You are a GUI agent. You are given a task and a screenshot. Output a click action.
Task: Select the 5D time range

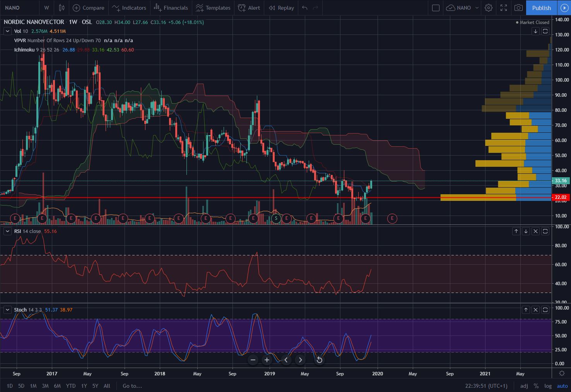21,386
